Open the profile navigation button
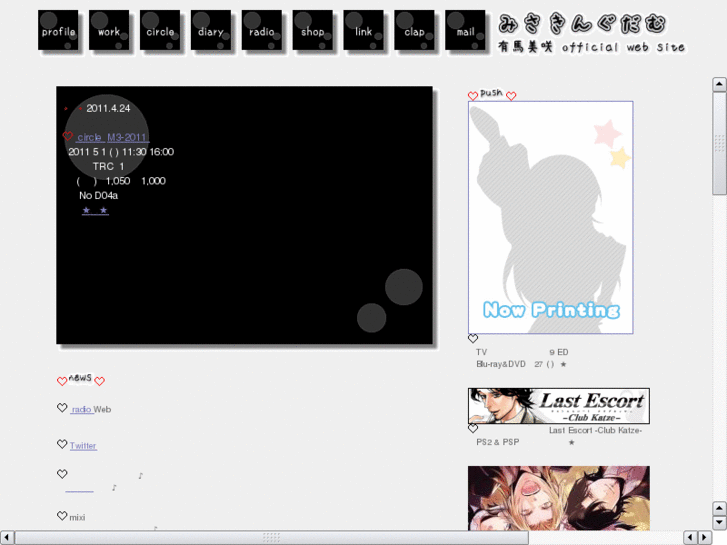 tap(58, 31)
